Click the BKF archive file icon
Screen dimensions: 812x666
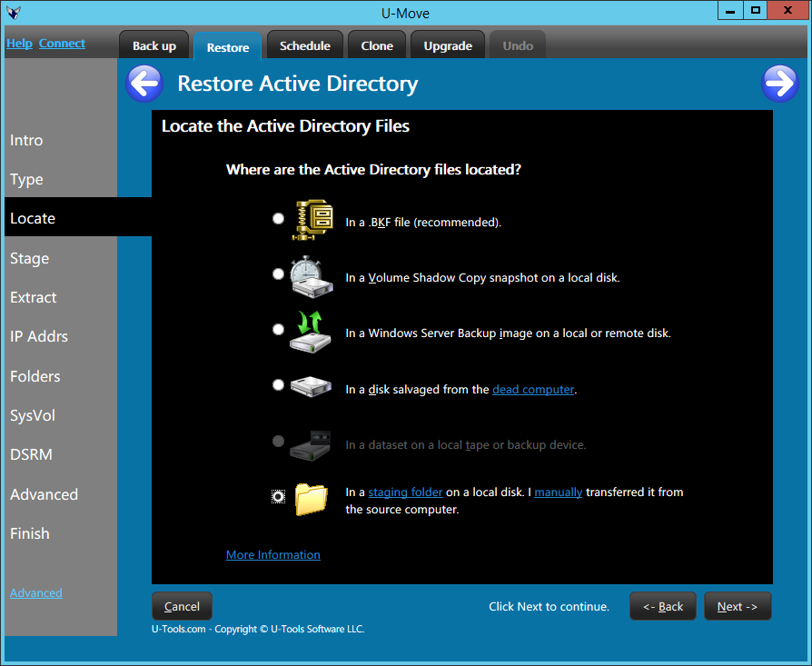pyautogui.click(x=312, y=220)
